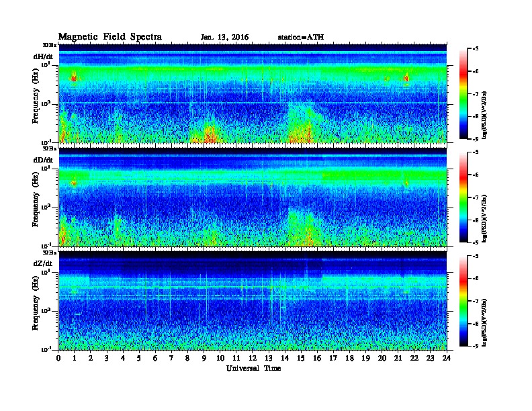532x411 pixels.
Task: Click hour 1 tick label on time axis
Action: pos(75,358)
